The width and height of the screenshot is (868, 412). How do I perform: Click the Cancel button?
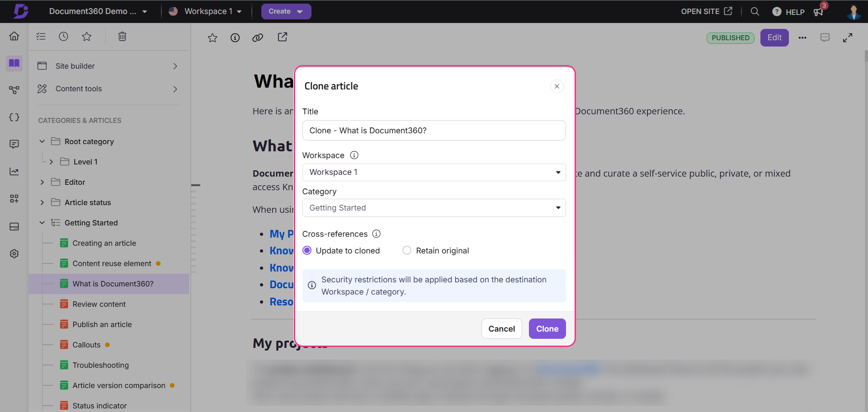[x=501, y=329]
